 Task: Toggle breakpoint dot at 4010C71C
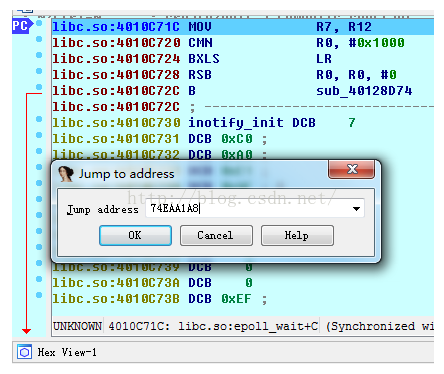39,23
